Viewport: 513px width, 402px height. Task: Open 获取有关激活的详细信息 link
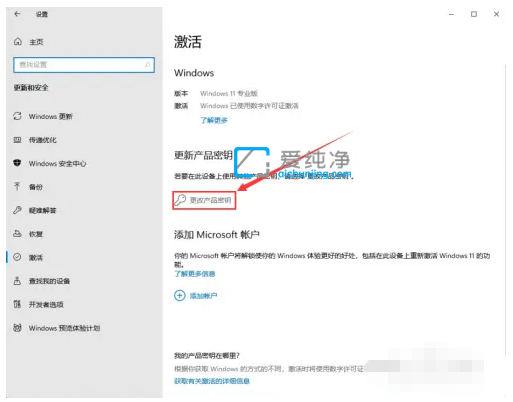(212, 381)
